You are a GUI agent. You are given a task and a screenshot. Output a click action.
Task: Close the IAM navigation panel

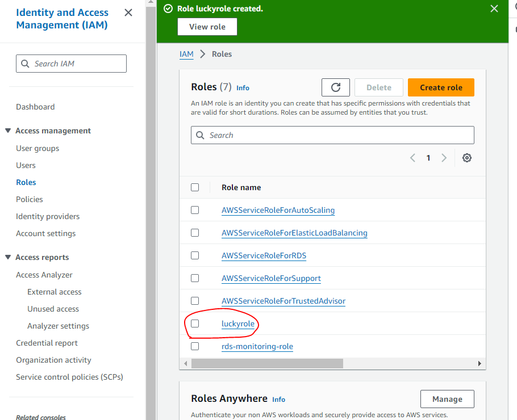click(128, 12)
